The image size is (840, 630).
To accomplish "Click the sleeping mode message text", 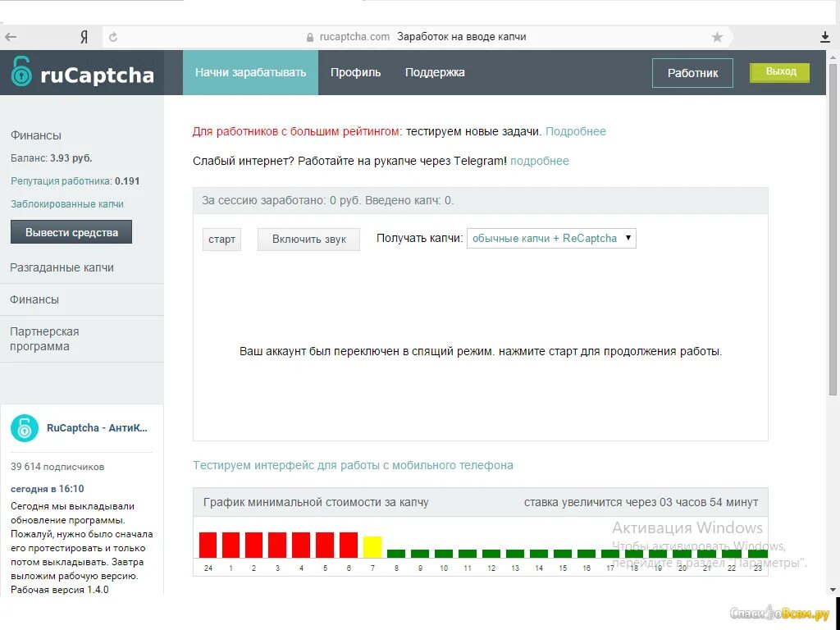I will [481, 351].
